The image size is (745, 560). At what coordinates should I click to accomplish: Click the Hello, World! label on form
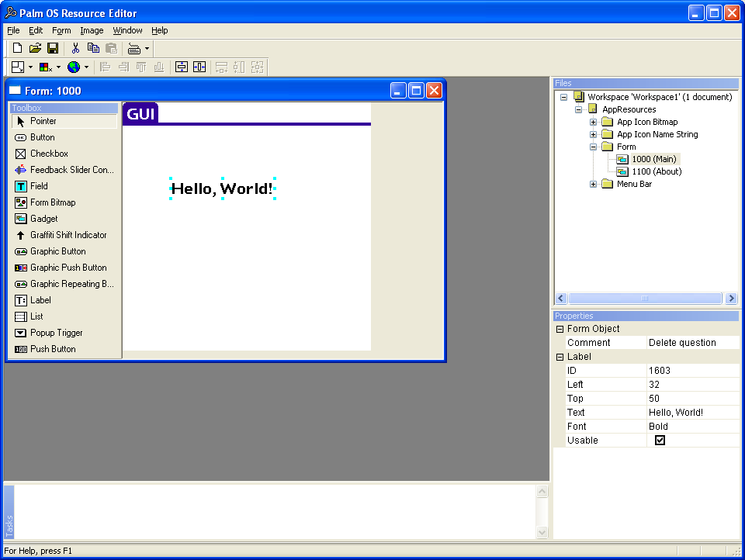[x=223, y=188]
